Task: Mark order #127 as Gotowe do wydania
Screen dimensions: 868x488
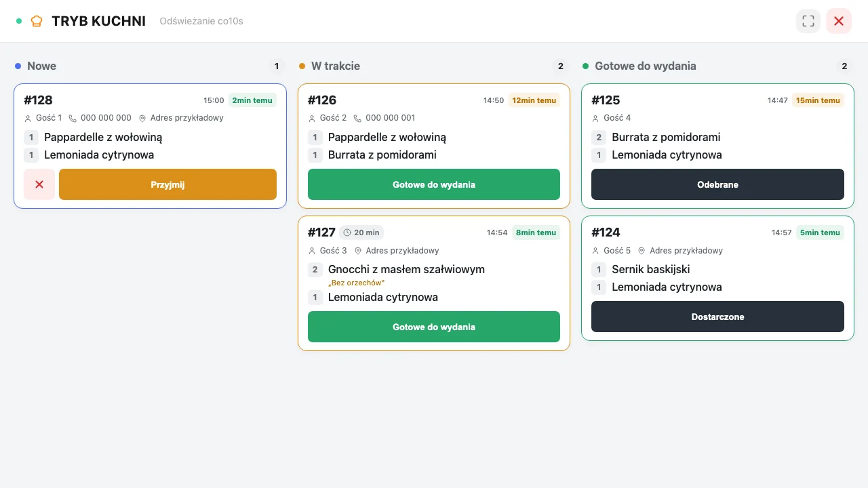Action: coord(434,327)
